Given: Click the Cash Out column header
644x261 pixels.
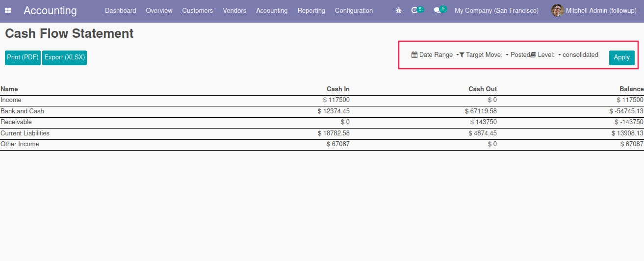Looking at the screenshot, I should [483, 89].
